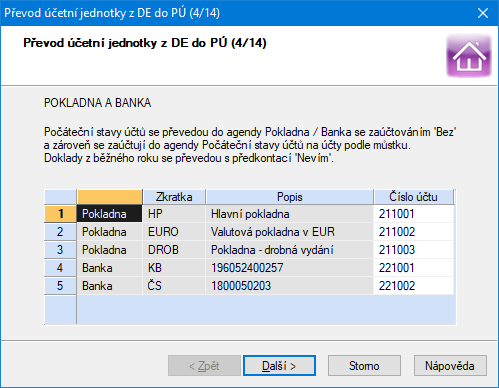Click the ČS abbreviation cell
The image size is (499, 388).
pos(174,286)
